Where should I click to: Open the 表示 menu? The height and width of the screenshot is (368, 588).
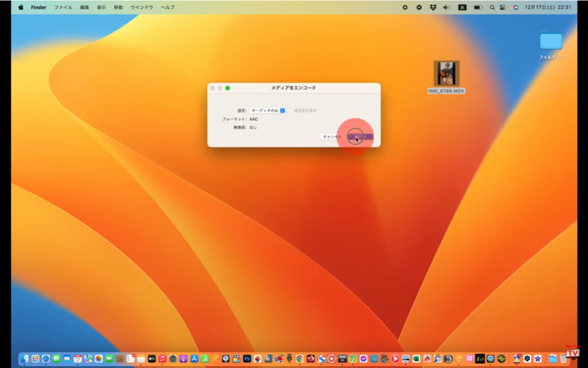point(101,7)
